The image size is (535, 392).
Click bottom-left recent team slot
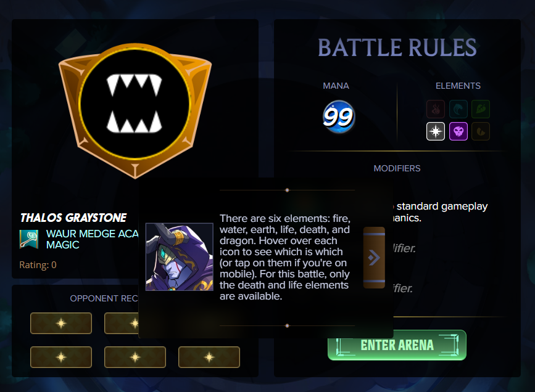coord(61,357)
